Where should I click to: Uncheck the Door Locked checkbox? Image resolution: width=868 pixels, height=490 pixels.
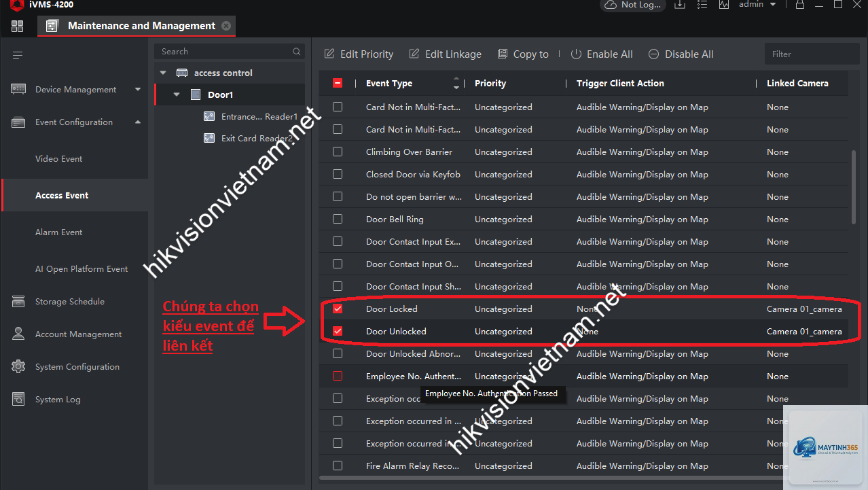[338, 309]
